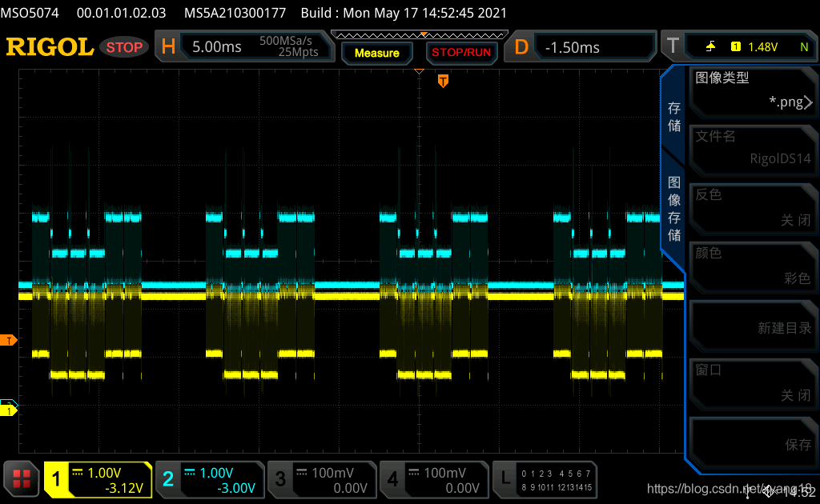Open the red grid function menu icon

tap(22, 478)
